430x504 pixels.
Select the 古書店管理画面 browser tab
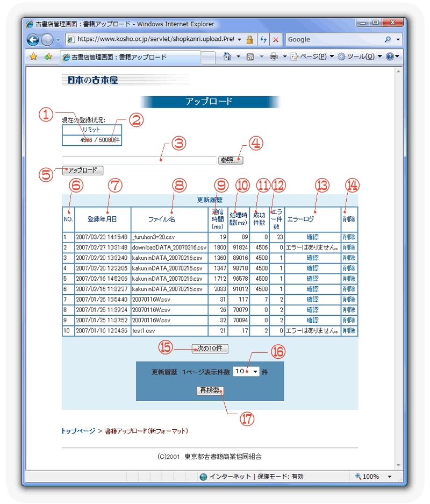(131, 57)
